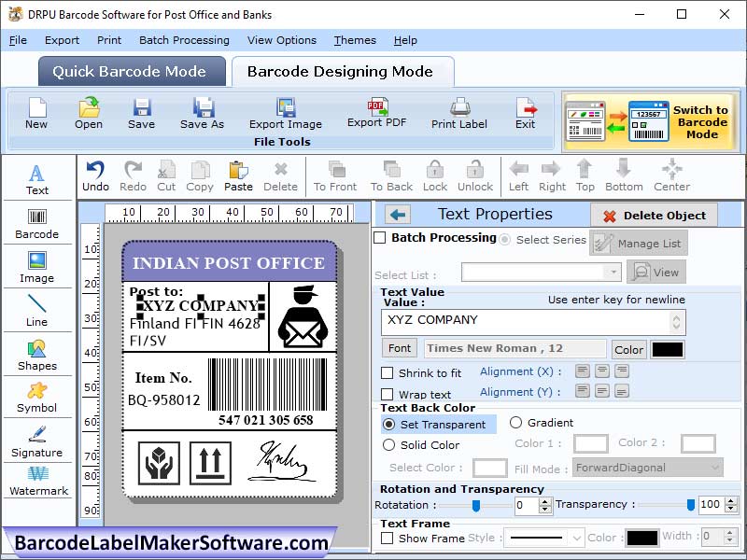The image size is (747, 560).
Task: Click the Cut icon
Action: point(166,176)
